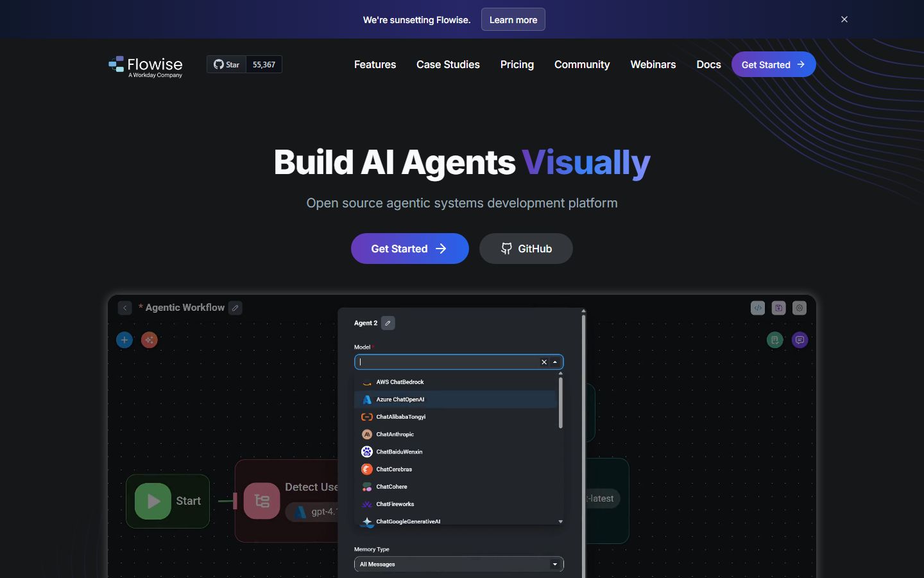Click the green validate checklist icon
The height and width of the screenshot is (578, 924).
(x=775, y=340)
